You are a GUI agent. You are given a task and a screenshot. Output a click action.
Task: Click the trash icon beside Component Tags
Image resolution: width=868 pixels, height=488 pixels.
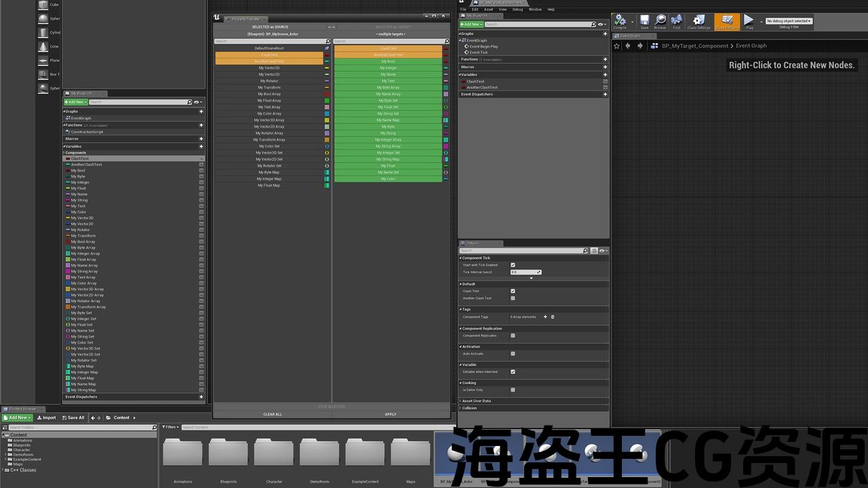553,317
